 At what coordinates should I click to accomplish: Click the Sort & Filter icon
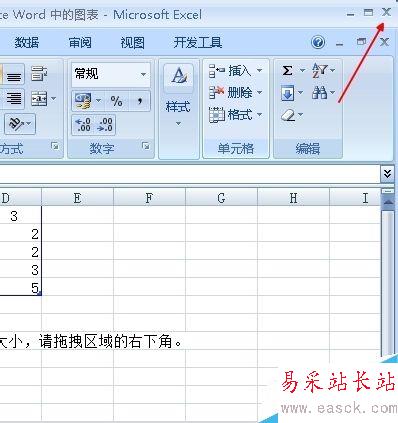pyautogui.click(x=319, y=70)
